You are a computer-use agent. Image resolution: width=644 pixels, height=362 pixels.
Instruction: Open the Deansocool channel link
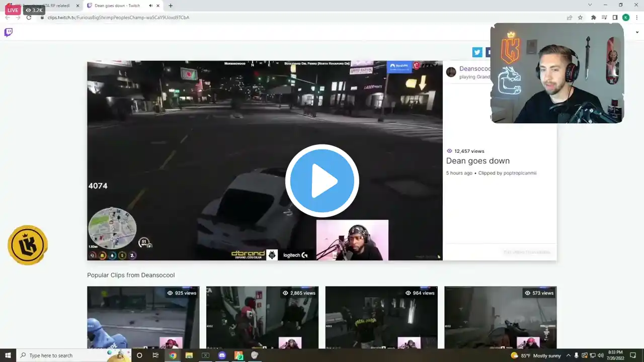pos(474,68)
